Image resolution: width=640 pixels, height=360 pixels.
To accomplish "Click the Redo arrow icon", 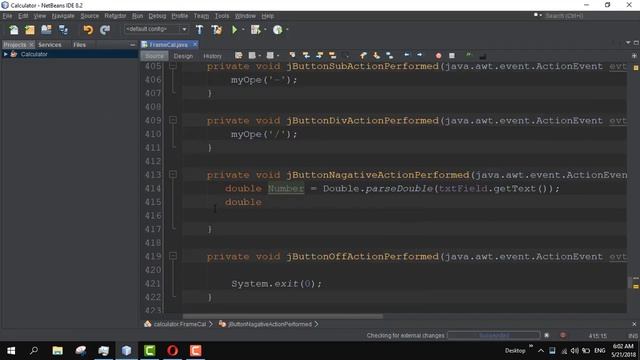I will 105,30.
